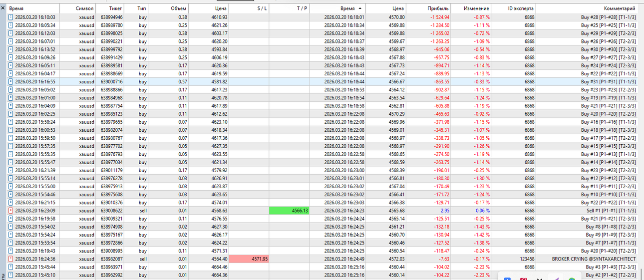Image resolution: width=644 pixels, height=280 pixels.
Task: Click the Время header next to Символ
Action: [x=33, y=8]
